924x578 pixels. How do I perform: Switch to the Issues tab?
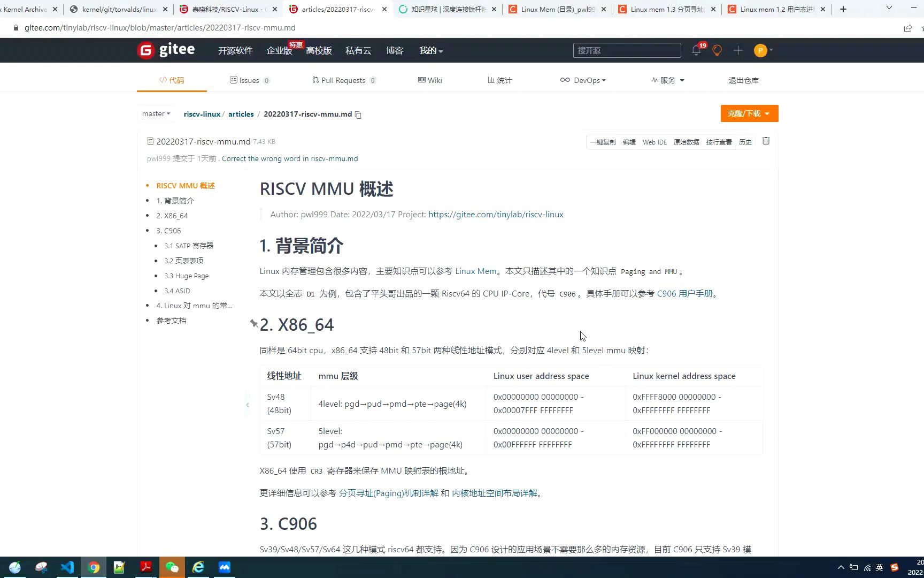click(250, 80)
